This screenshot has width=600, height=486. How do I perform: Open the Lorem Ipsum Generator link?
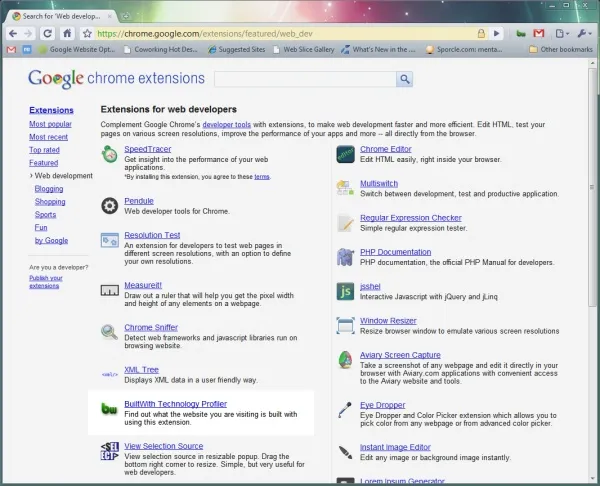[402, 481]
